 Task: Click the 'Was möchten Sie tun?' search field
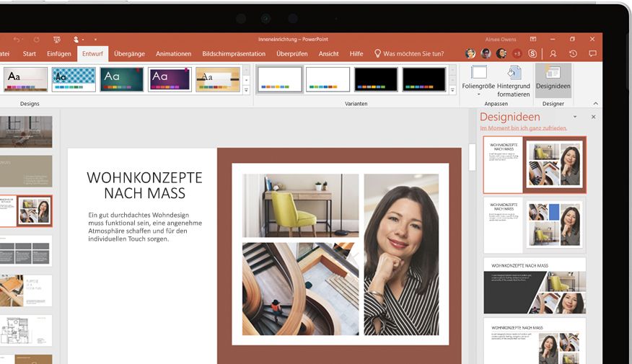click(409, 53)
